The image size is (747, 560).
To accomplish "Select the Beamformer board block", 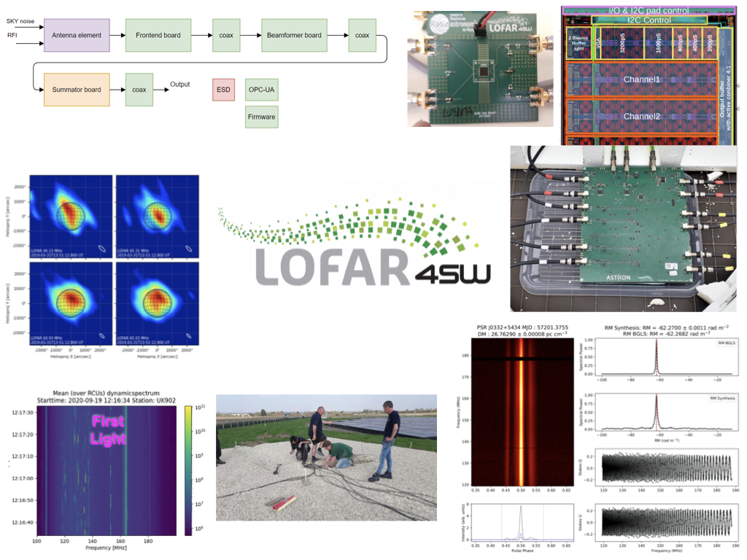I will point(294,35).
